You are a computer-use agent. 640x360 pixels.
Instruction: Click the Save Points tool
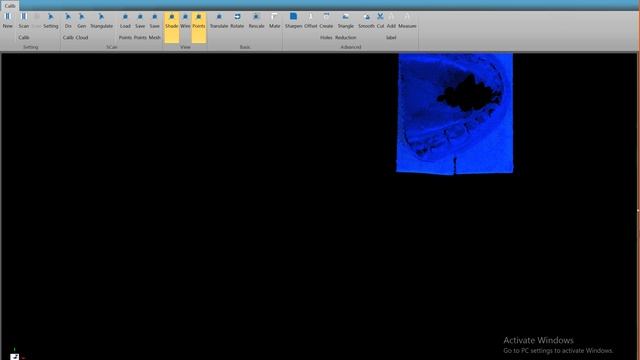point(140,27)
